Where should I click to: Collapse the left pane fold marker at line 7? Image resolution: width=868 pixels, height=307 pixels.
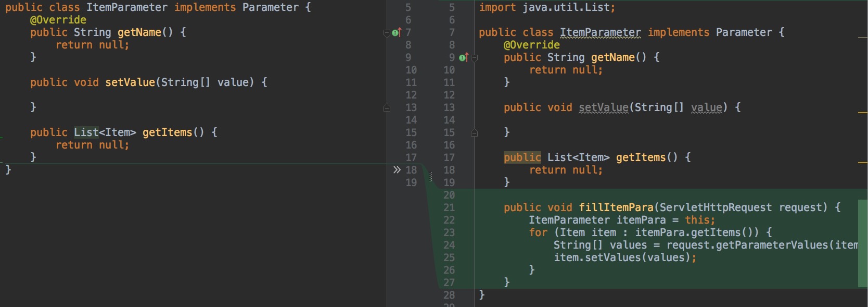[387, 33]
